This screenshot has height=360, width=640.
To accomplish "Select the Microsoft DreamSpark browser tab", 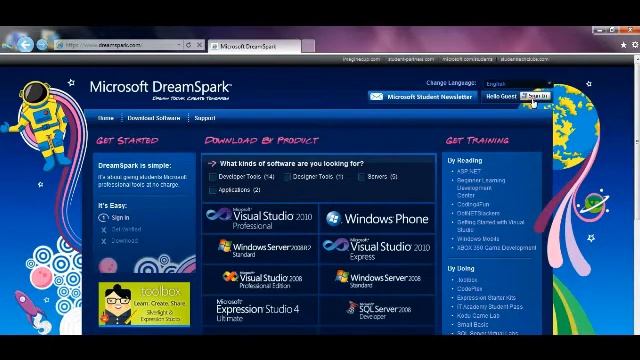I will click(255, 46).
